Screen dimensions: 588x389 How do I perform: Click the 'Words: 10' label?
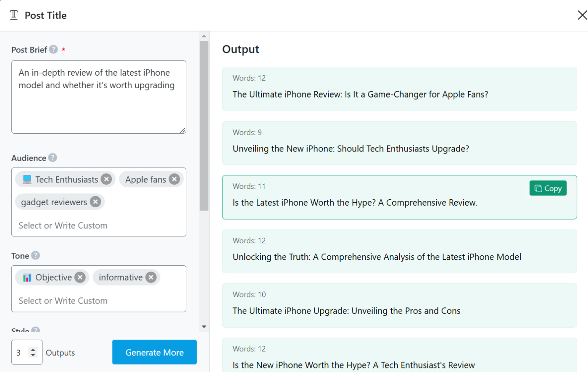click(x=249, y=294)
